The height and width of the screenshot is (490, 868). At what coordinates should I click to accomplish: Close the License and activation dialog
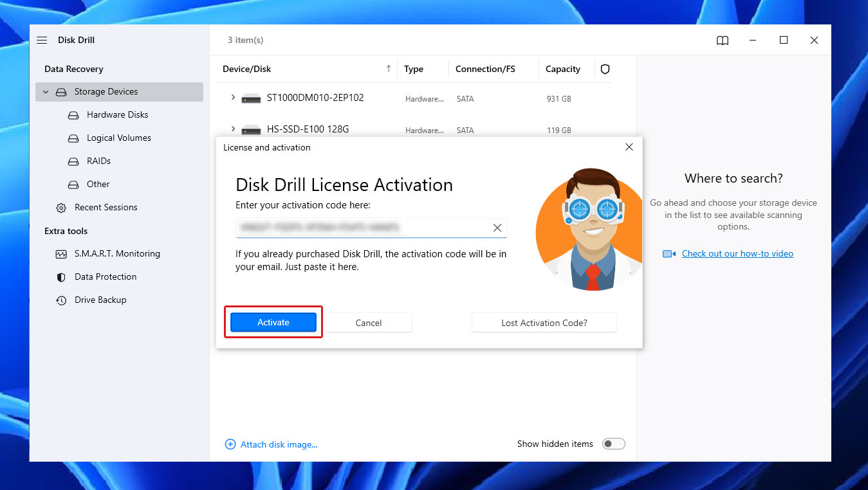629,147
